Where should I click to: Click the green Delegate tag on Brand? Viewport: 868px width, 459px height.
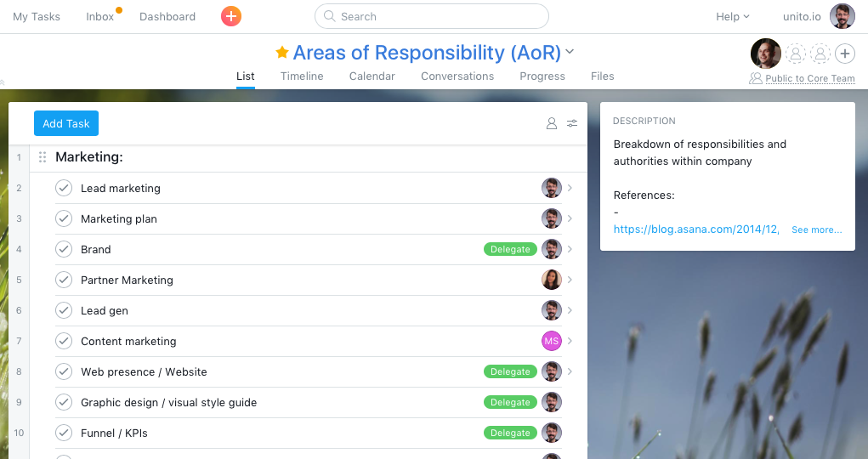click(510, 249)
